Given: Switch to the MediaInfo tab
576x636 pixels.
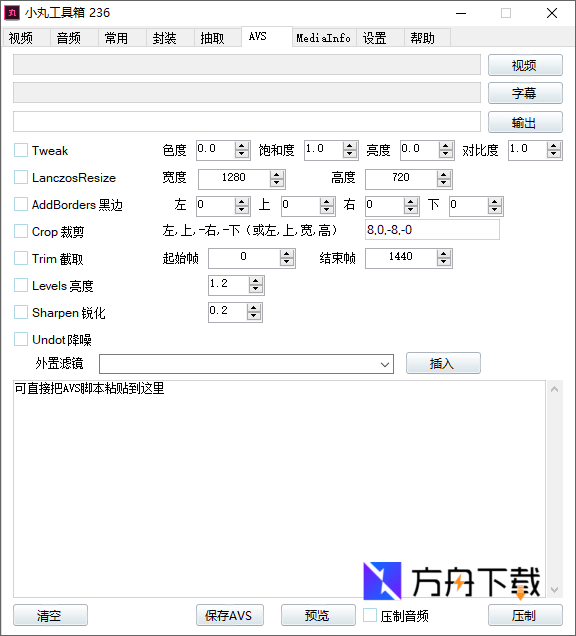Looking at the screenshot, I should (x=324, y=38).
